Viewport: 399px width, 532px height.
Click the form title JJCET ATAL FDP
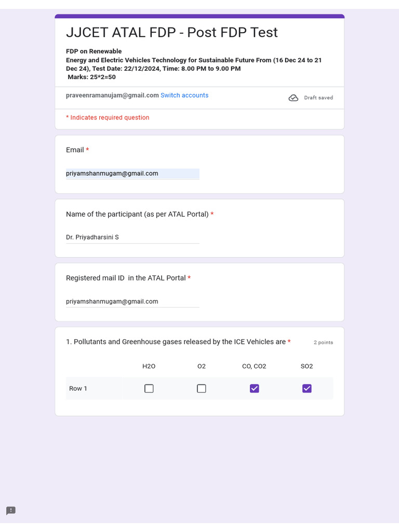point(171,33)
